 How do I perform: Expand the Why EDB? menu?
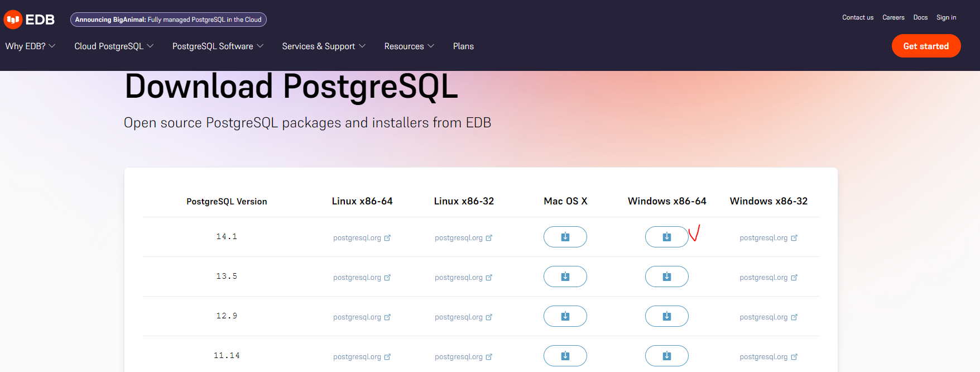pyautogui.click(x=30, y=46)
